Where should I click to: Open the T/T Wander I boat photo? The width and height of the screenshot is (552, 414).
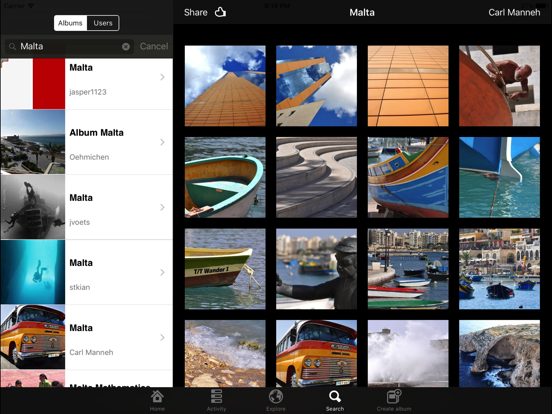pos(225,269)
